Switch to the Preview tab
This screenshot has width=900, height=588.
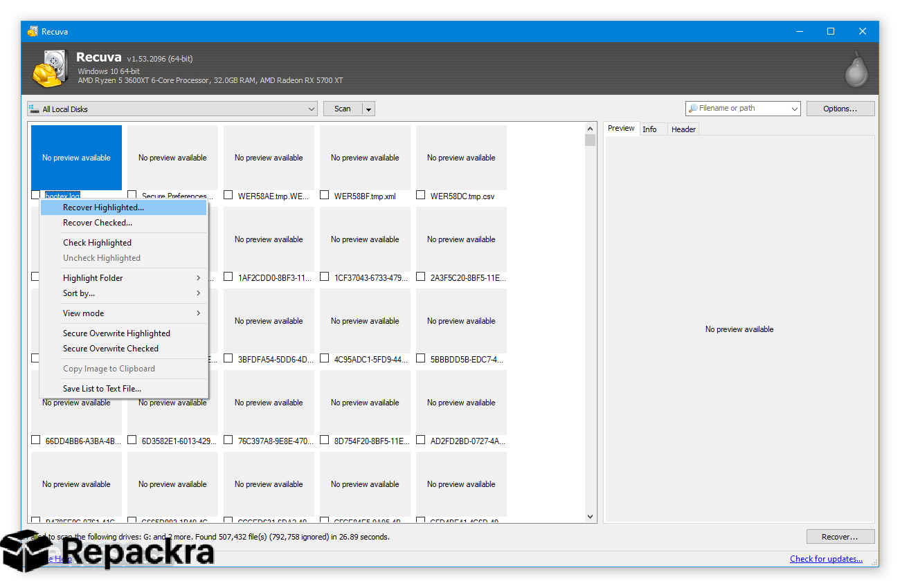coord(621,129)
